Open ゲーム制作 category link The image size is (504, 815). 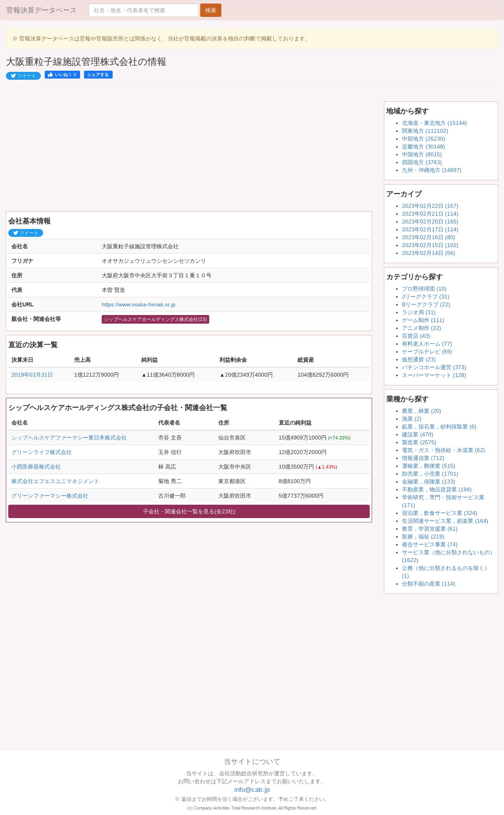click(x=423, y=320)
